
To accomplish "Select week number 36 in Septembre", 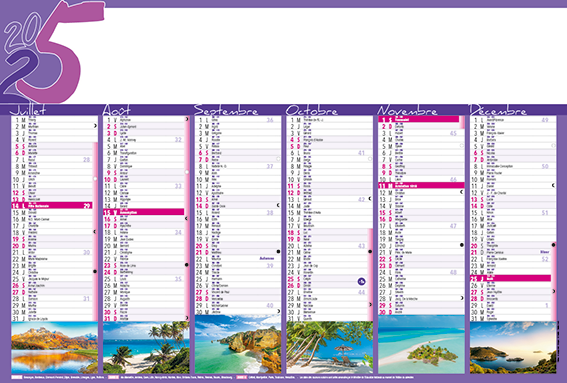I will [x=270, y=120].
